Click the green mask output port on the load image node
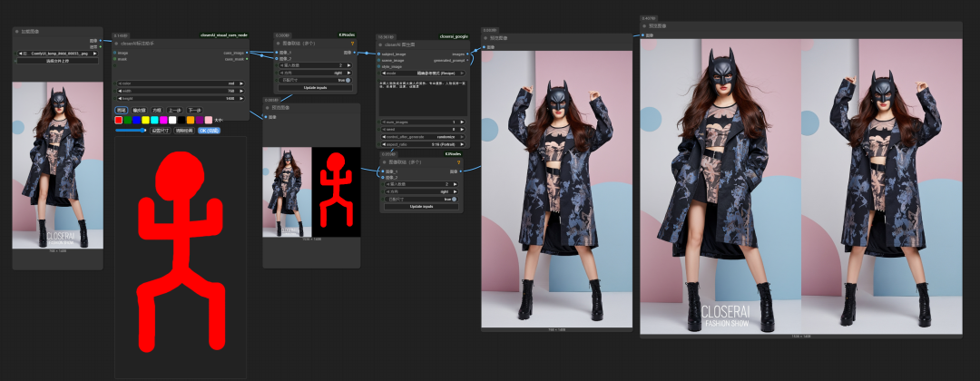The height and width of the screenshot is (381, 980). (102, 47)
